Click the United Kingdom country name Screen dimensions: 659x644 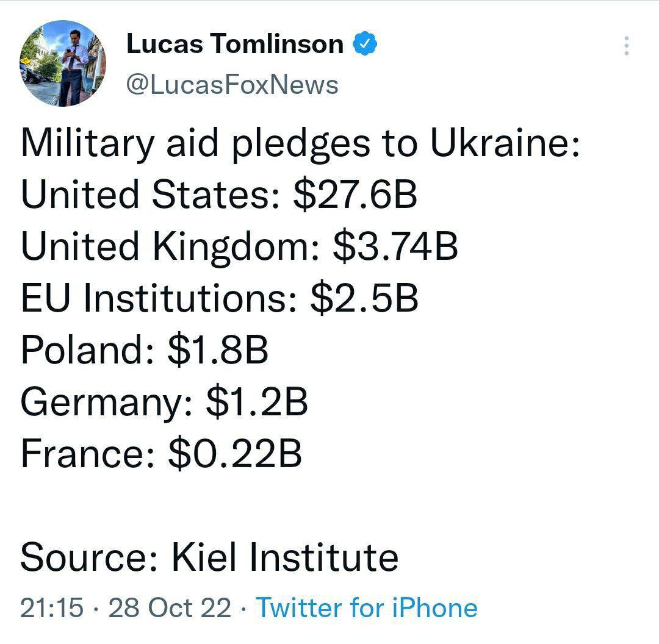pyautogui.click(x=167, y=247)
